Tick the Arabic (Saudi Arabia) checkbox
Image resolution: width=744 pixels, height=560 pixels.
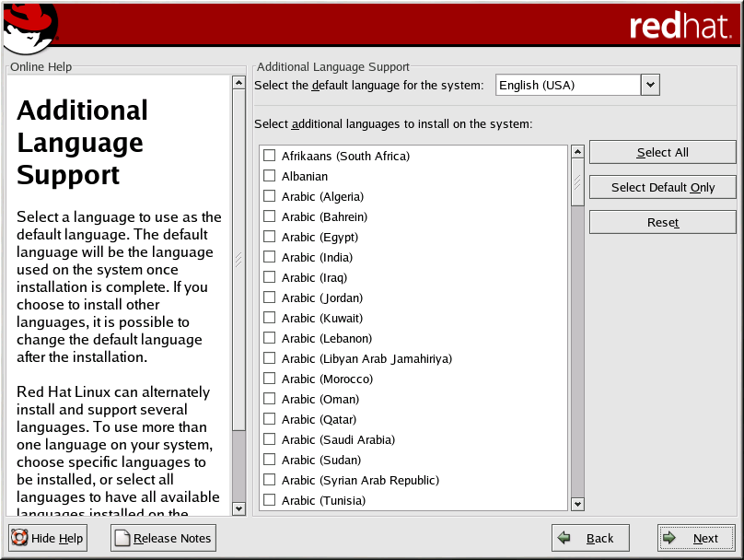point(270,439)
